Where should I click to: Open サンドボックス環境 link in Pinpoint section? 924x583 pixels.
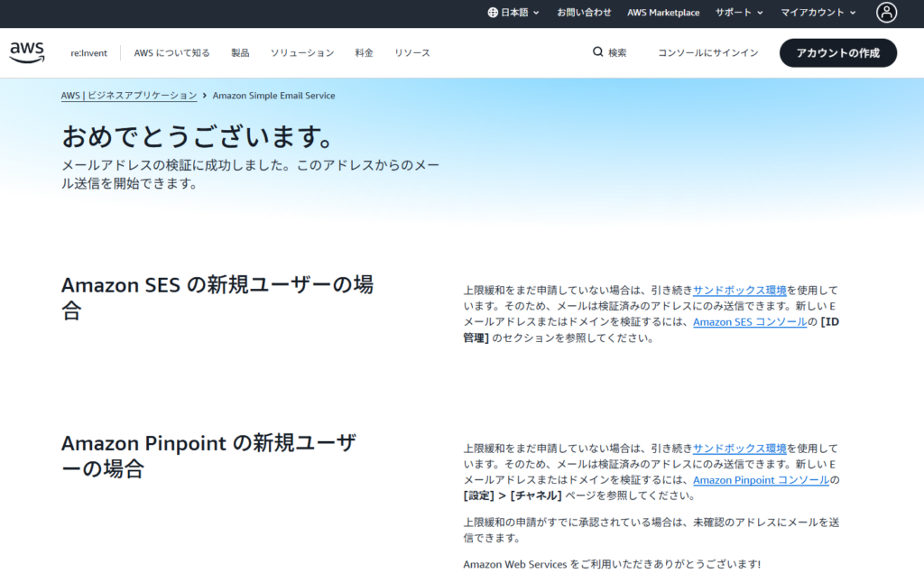pos(740,448)
